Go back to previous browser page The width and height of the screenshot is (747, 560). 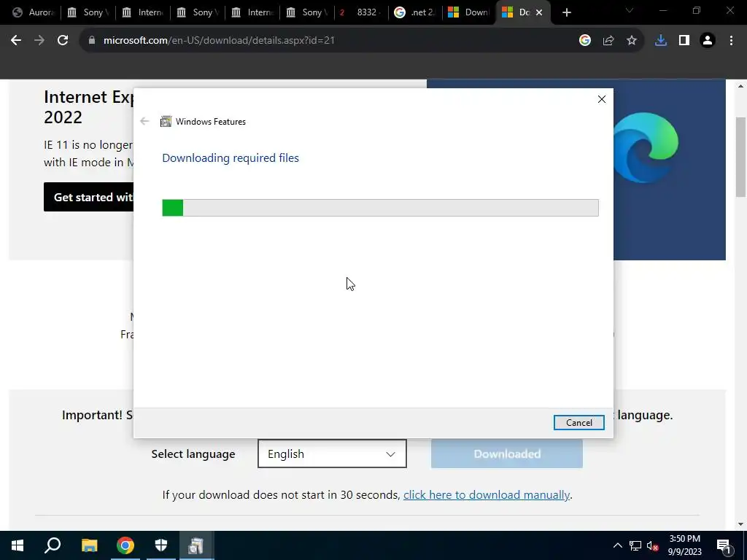[x=16, y=41]
